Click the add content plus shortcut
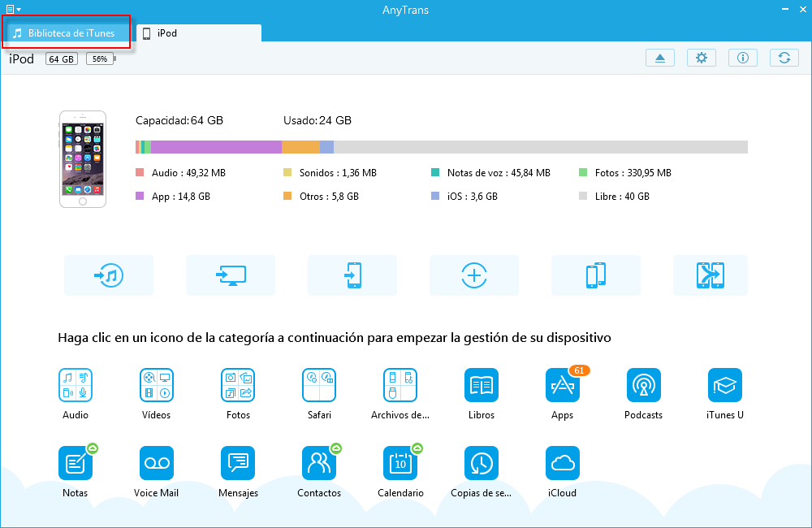The width and height of the screenshot is (812, 528). point(474,275)
